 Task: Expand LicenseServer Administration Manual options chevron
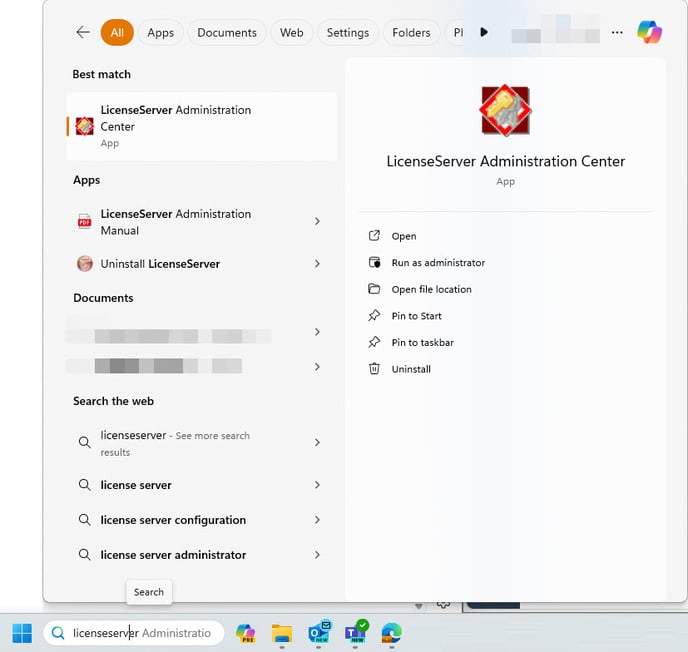coord(317,221)
